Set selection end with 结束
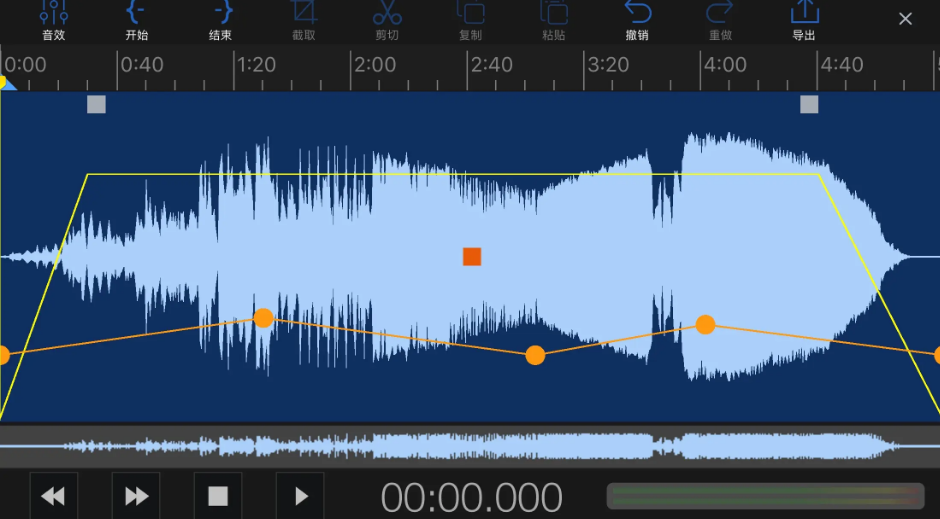940x519 pixels. 220,20
